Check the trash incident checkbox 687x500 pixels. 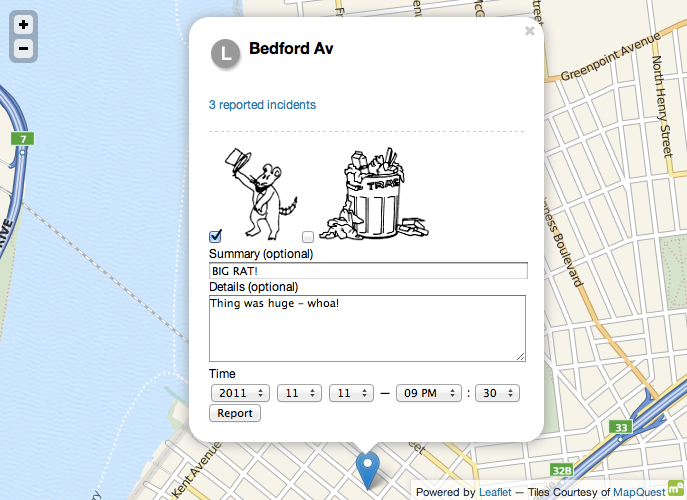coord(308,237)
